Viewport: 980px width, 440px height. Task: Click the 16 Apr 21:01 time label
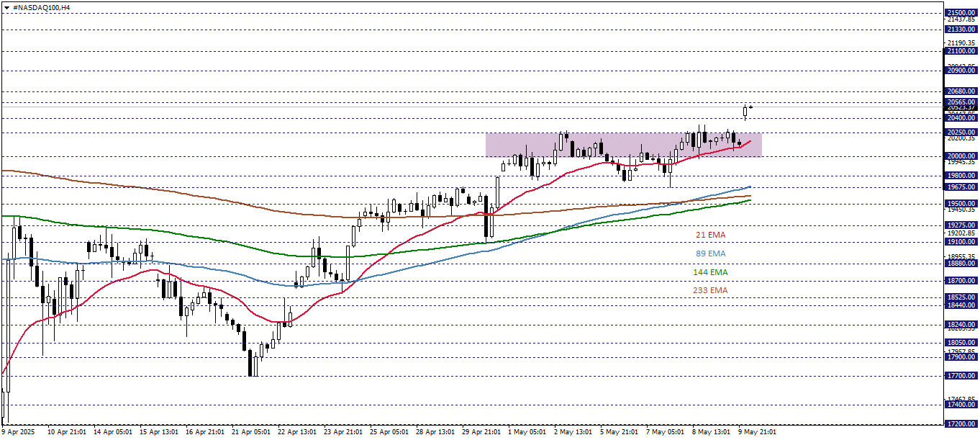click(x=206, y=432)
